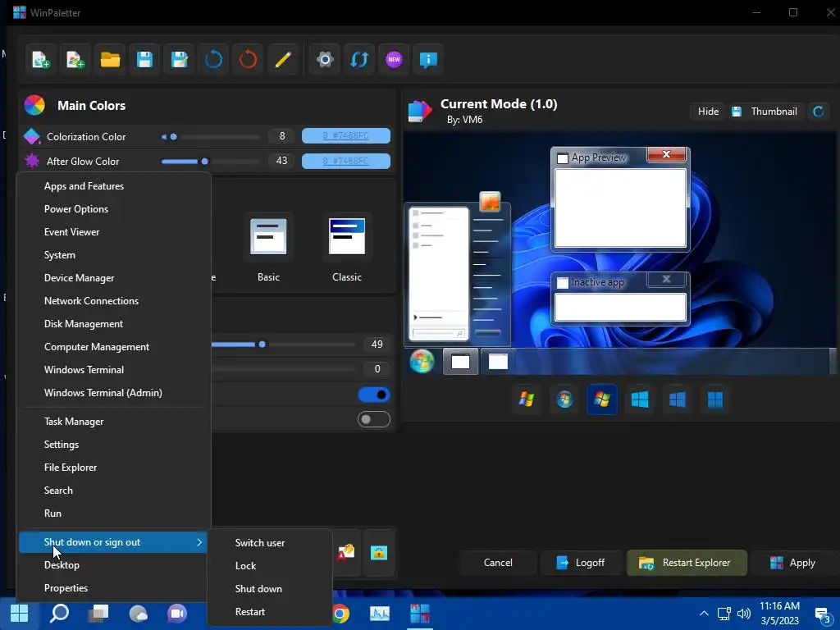
Task: Click the new theme from current preferences icon
Action: point(41,59)
